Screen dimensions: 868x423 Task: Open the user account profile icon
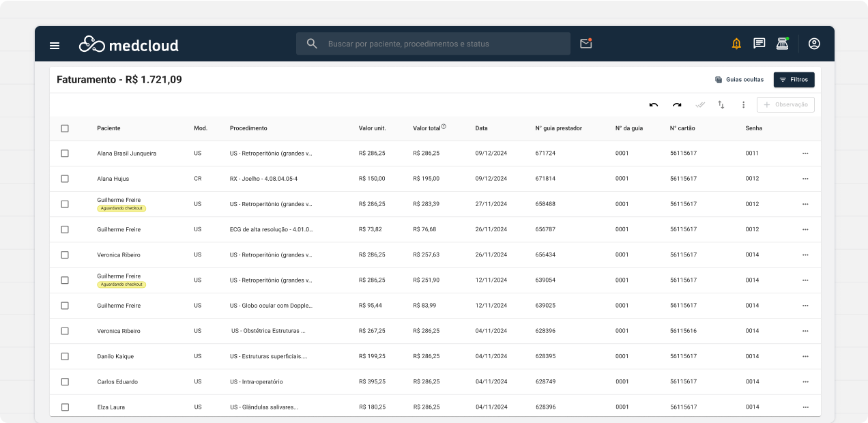[x=814, y=44]
